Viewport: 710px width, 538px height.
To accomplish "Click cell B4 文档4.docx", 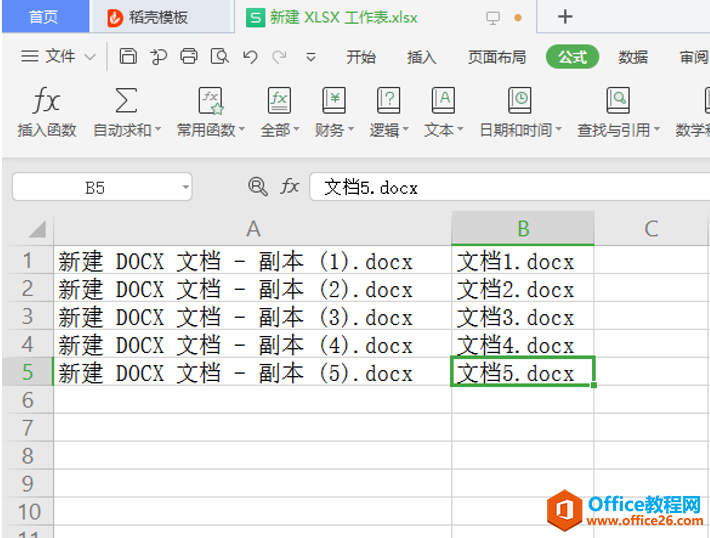I will pos(523,344).
